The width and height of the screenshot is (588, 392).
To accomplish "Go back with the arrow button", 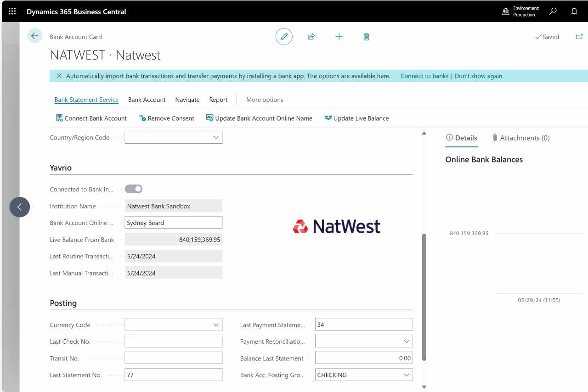I will point(34,36).
